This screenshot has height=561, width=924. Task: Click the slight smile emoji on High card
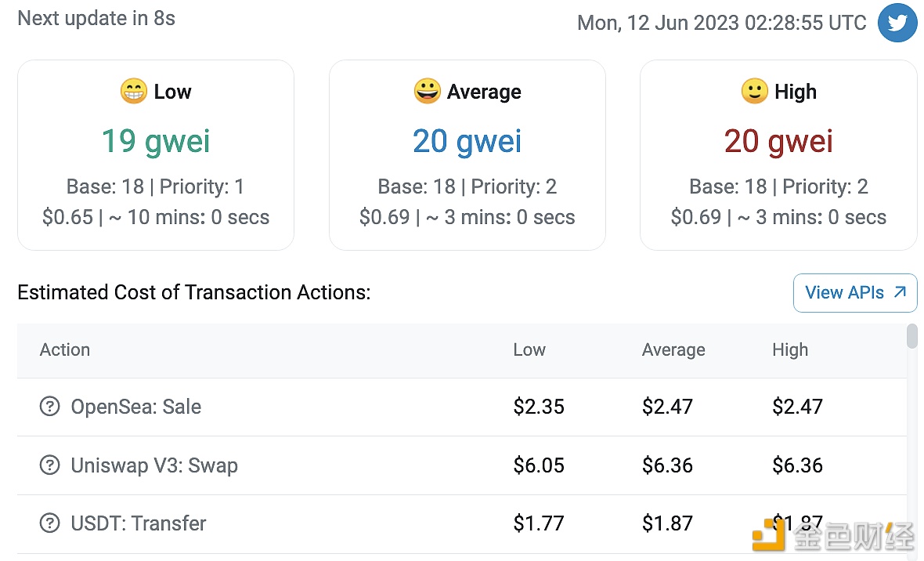(755, 92)
